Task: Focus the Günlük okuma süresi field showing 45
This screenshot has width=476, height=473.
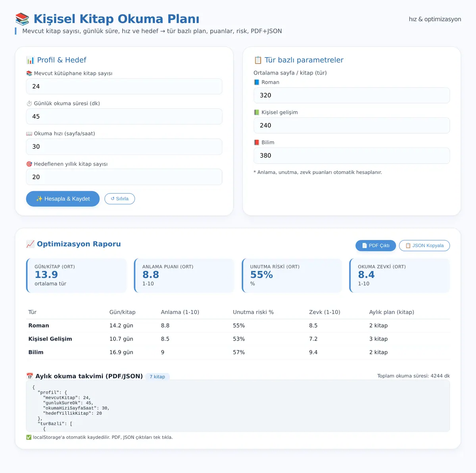Action: (124, 117)
